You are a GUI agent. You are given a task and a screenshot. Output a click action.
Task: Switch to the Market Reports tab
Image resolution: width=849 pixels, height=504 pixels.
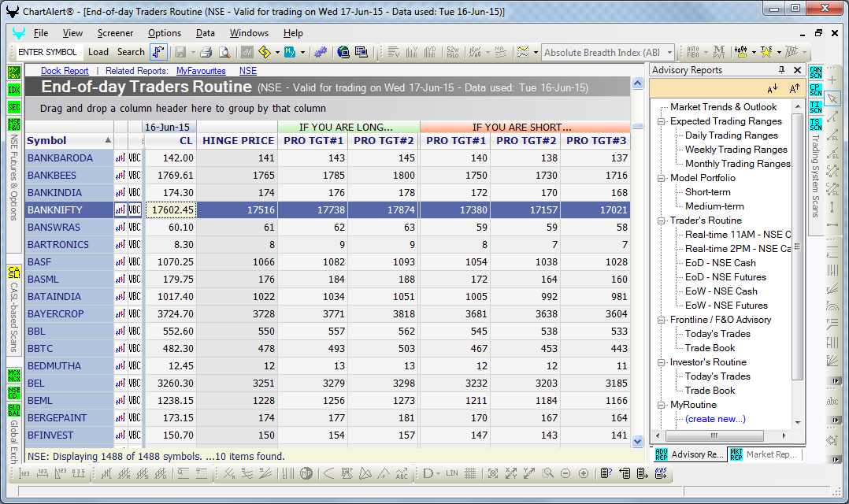(x=766, y=454)
